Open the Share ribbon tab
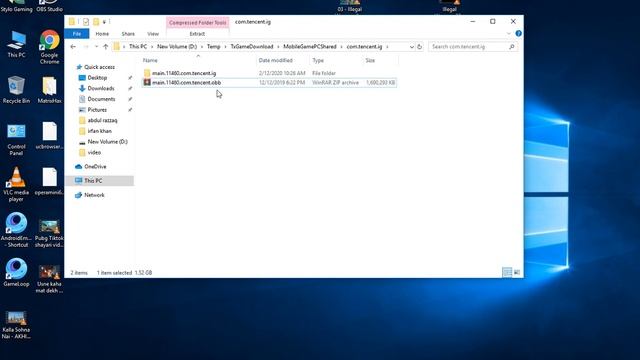 [128, 33]
